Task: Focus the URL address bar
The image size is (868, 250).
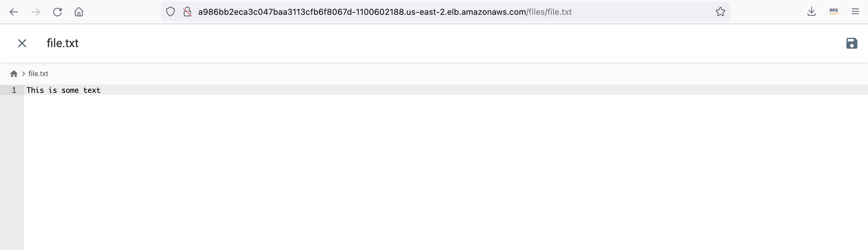Action: (x=385, y=12)
